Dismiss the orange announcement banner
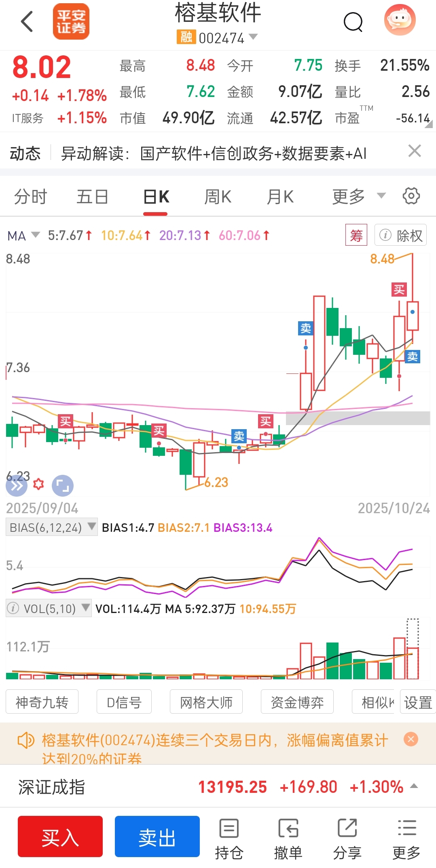 [411, 739]
